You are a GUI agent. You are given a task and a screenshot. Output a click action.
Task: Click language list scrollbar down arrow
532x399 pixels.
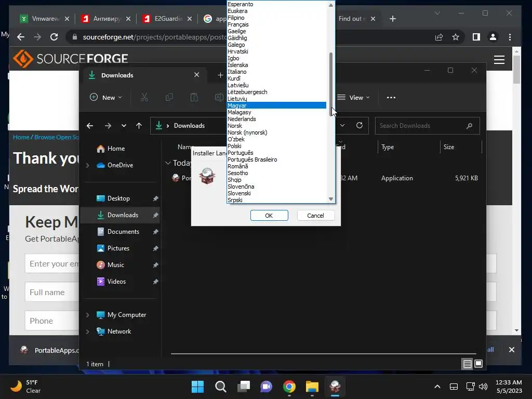click(x=331, y=199)
